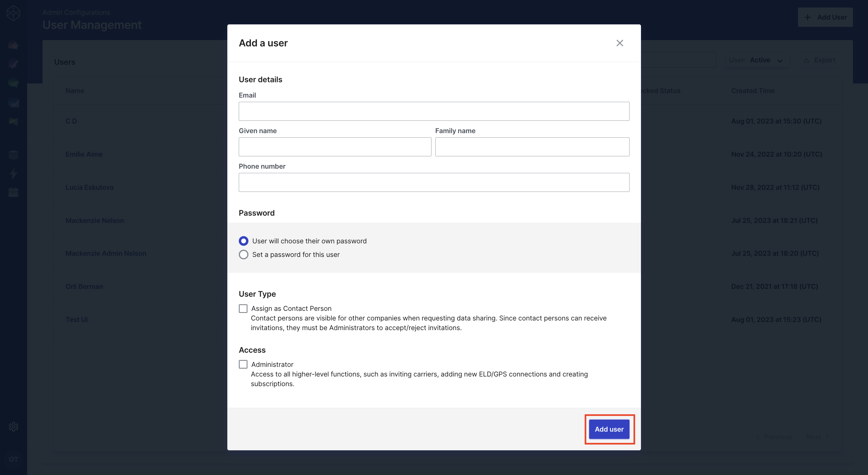The height and width of the screenshot is (475, 868).
Task: Open the notes/edit sidebar icon
Action: tap(14, 64)
